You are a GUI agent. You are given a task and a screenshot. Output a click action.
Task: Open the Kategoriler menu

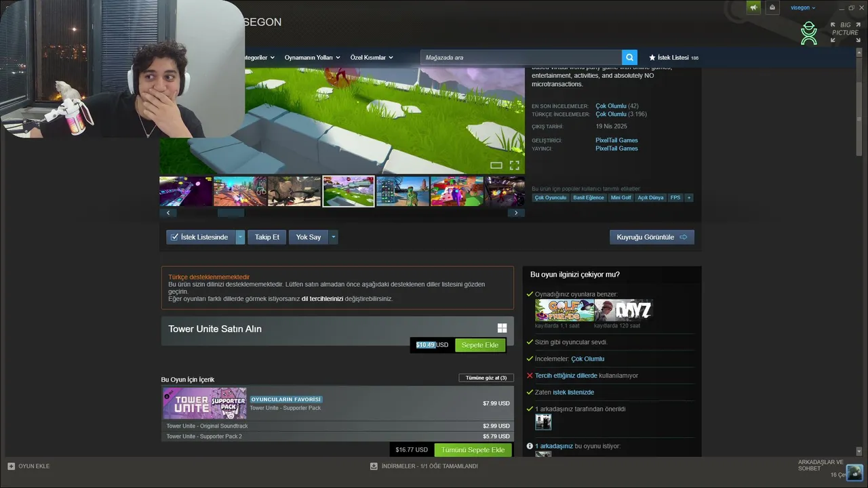(x=258, y=58)
